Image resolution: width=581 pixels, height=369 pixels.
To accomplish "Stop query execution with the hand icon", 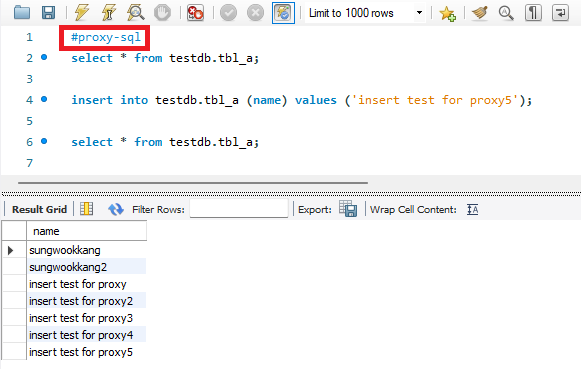I will (162, 13).
